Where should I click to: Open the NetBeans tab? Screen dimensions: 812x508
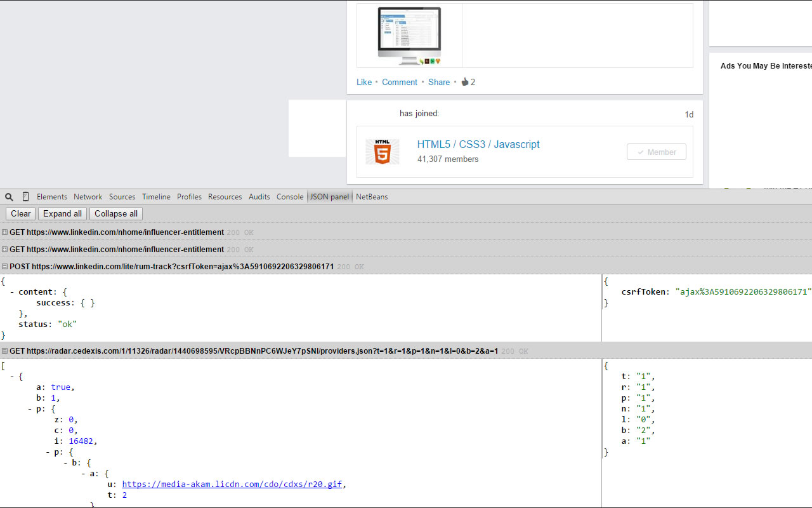372,197
